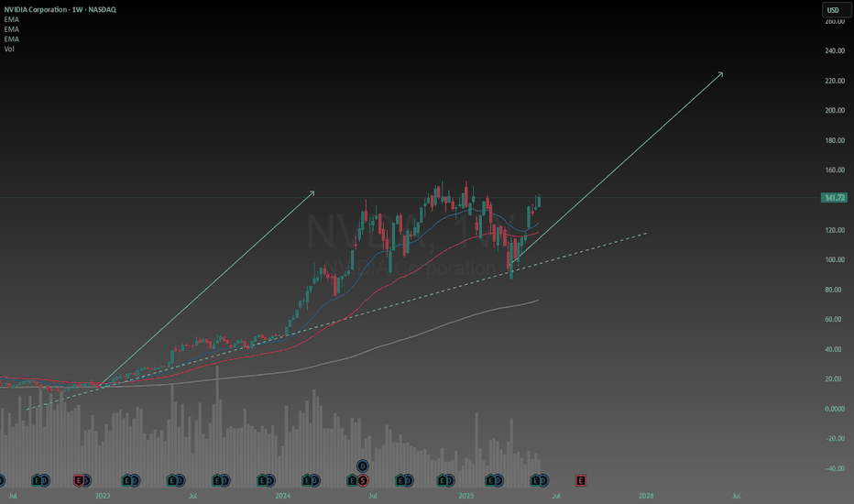Image resolution: width=854 pixels, height=504 pixels.
Task: Open the dividend marker beside February 2024 earnings
Action: pos(315,480)
